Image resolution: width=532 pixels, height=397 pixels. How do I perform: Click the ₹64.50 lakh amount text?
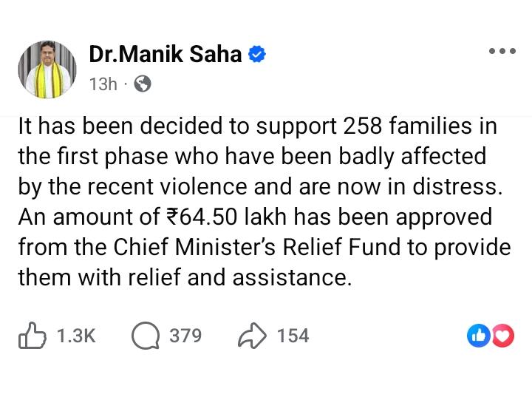click(224, 217)
